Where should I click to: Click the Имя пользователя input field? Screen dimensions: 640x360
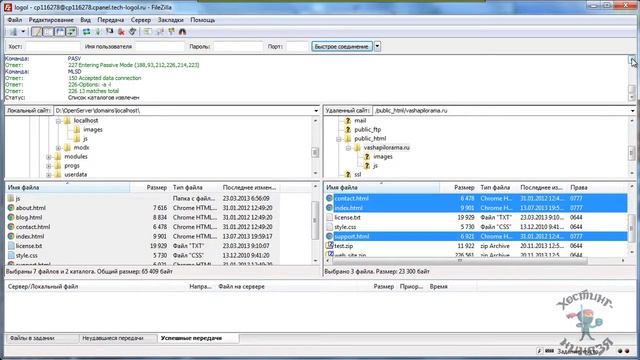point(160,47)
